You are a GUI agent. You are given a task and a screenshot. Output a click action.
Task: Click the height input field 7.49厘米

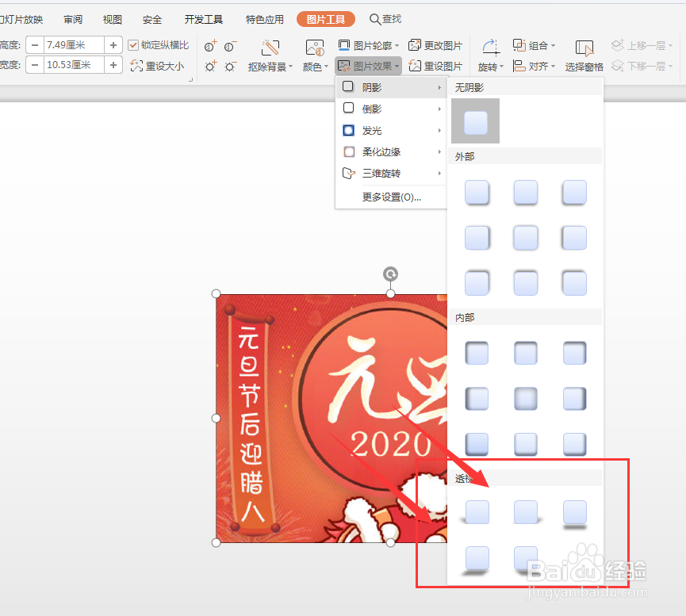point(74,45)
